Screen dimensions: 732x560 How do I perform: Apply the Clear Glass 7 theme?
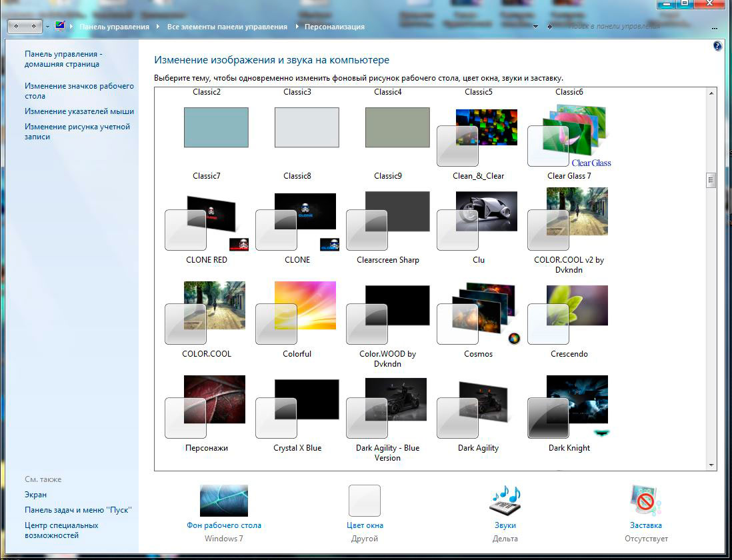pyautogui.click(x=569, y=136)
